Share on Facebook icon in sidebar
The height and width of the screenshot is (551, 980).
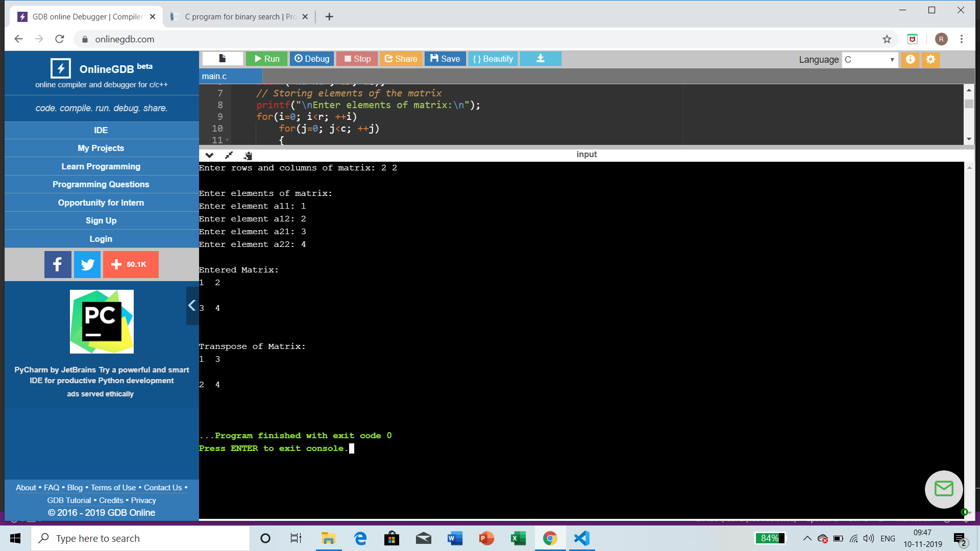58,264
